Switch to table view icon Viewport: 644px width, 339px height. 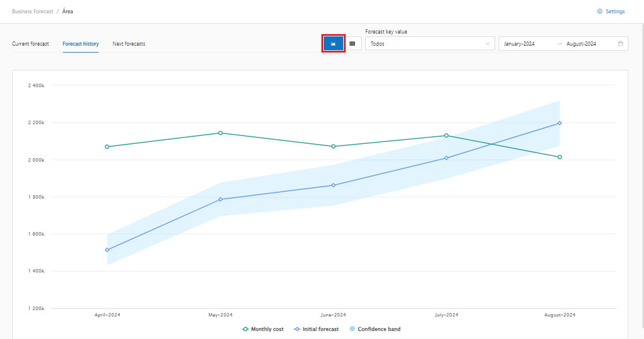point(353,43)
